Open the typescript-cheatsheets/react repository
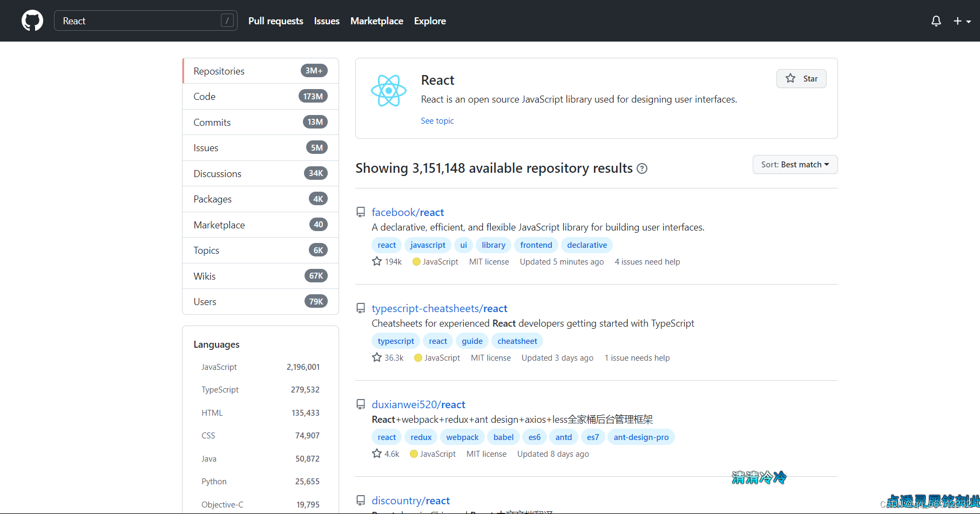The image size is (980, 514). click(x=440, y=308)
